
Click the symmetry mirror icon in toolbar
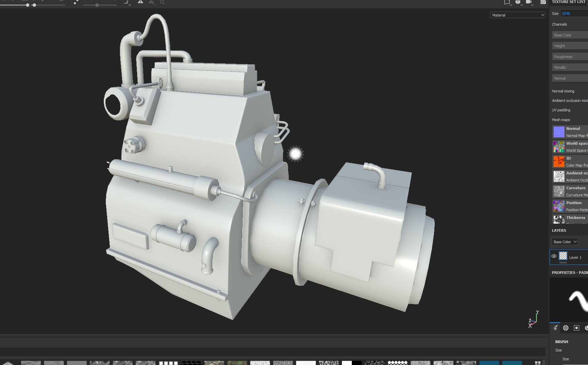coord(141,2)
